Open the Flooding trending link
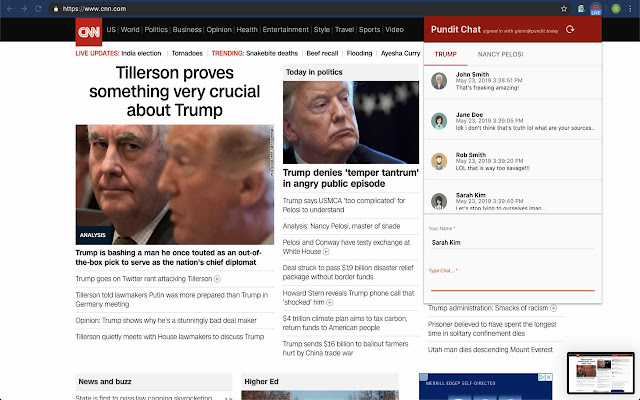This screenshot has height=400, width=640. [359, 53]
